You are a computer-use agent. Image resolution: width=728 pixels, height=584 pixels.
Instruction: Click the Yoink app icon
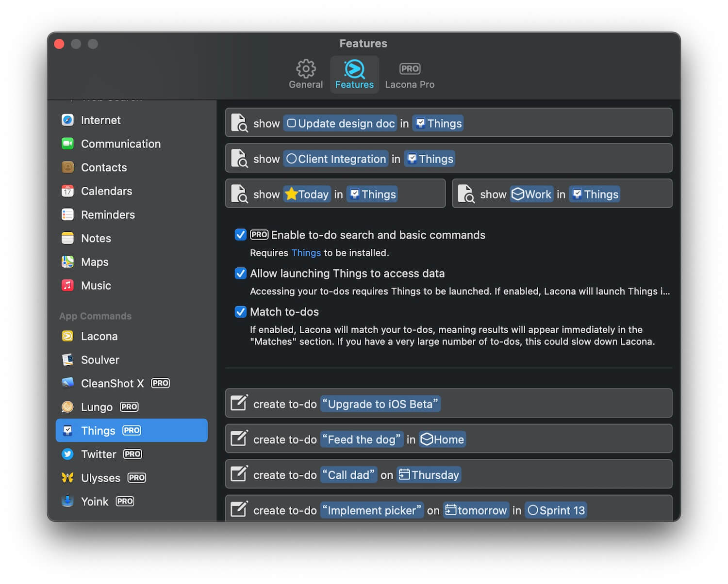(x=67, y=502)
